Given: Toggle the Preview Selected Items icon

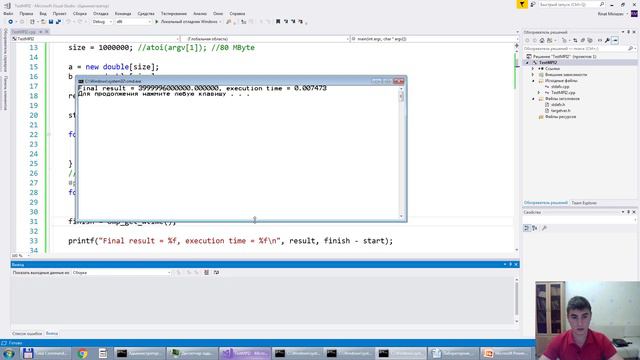Looking at the screenshot, I should (x=615, y=40).
